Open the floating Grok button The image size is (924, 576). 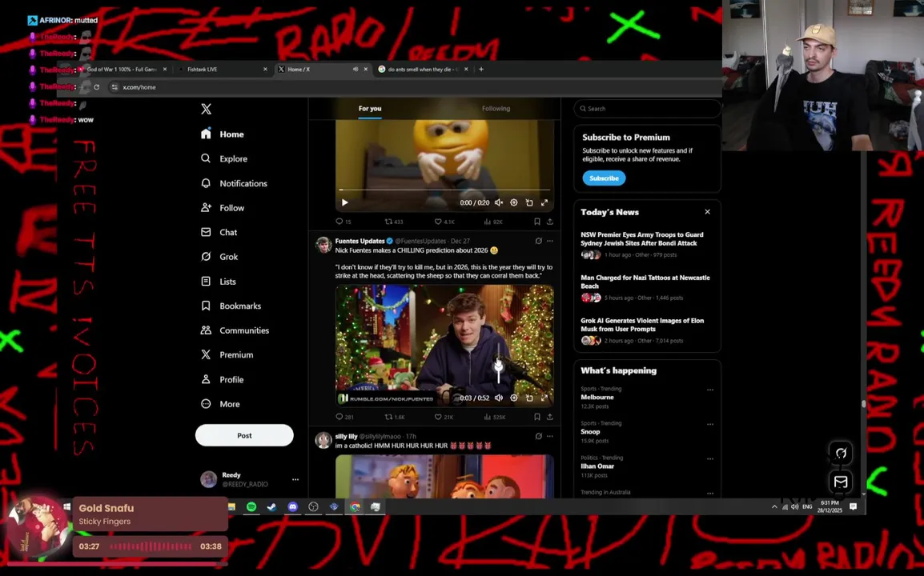point(841,453)
